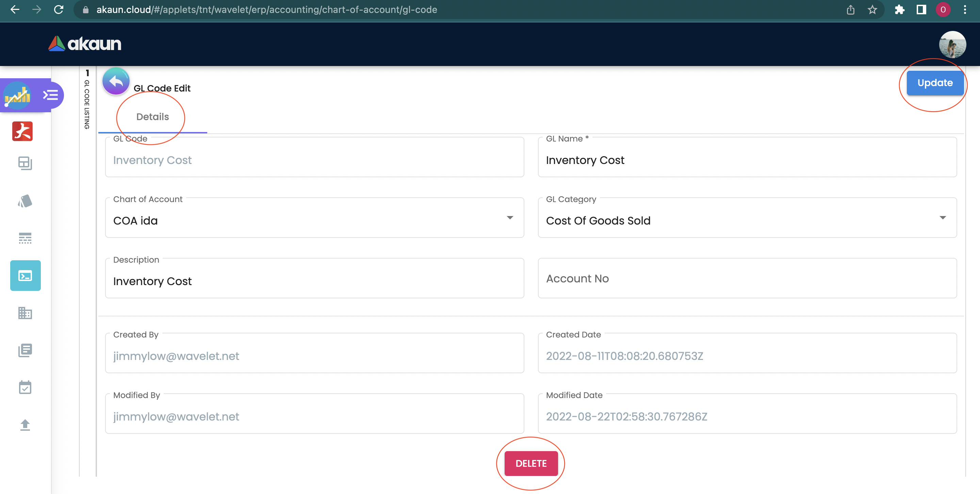Select the calendar checkmark sidebar icon

pyautogui.click(x=25, y=388)
